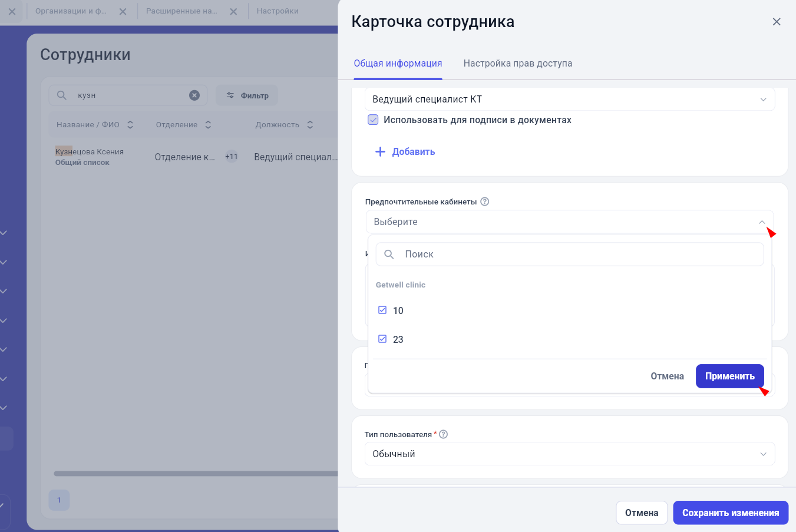The image size is (796, 532).
Task: Close the Расширенные на... tab
Action: point(233,12)
